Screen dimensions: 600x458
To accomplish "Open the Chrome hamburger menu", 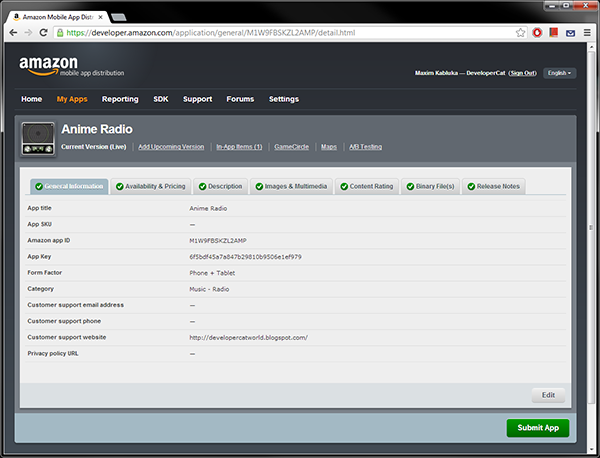I will (x=587, y=33).
